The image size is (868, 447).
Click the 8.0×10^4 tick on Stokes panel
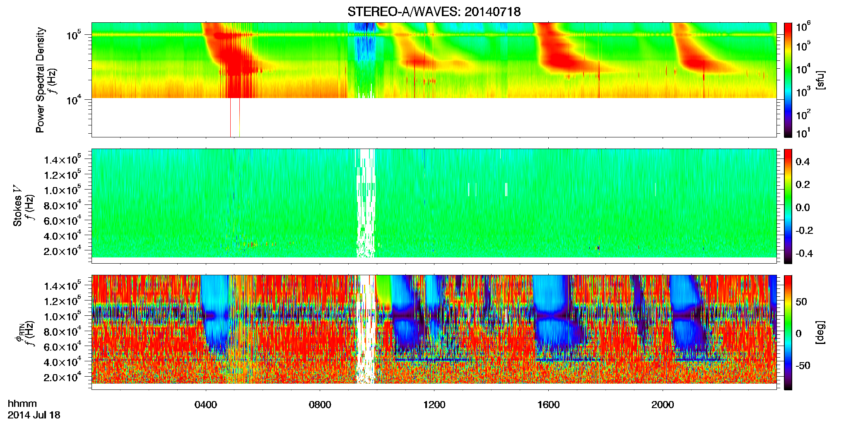[x=63, y=205]
